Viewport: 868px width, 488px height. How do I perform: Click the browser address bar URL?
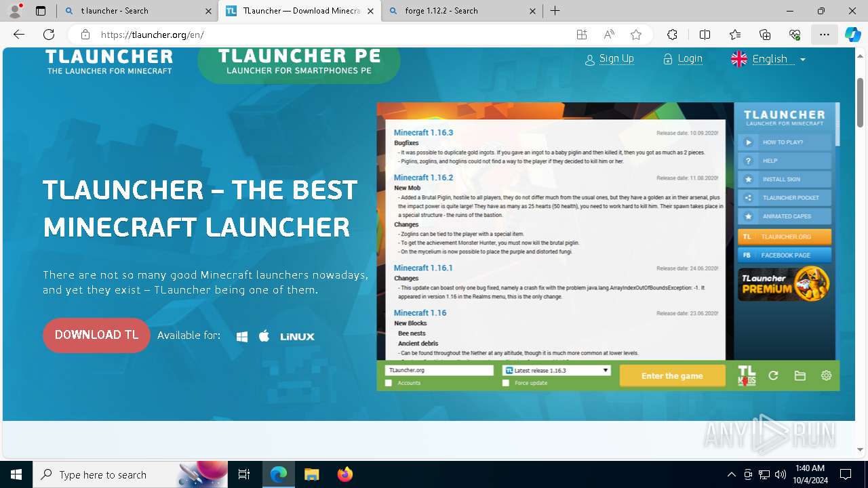(x=153, y=35)
